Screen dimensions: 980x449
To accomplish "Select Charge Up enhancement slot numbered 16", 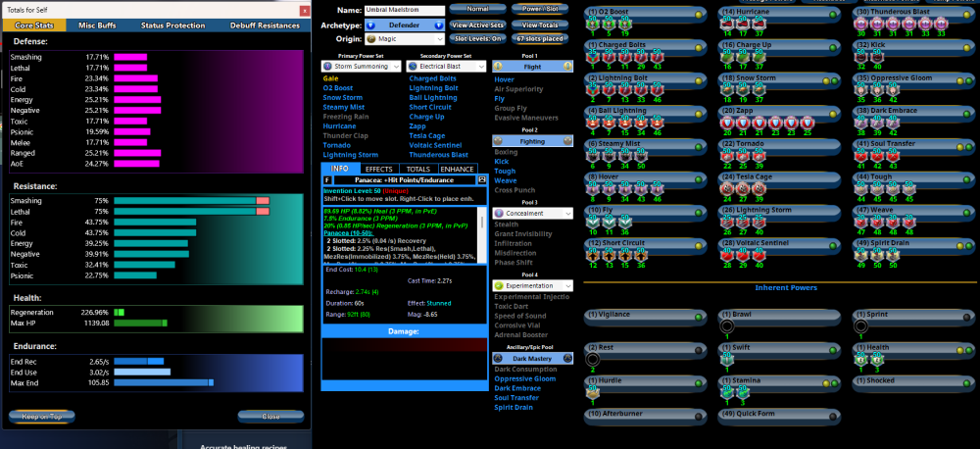I will [x=727, y=57].
